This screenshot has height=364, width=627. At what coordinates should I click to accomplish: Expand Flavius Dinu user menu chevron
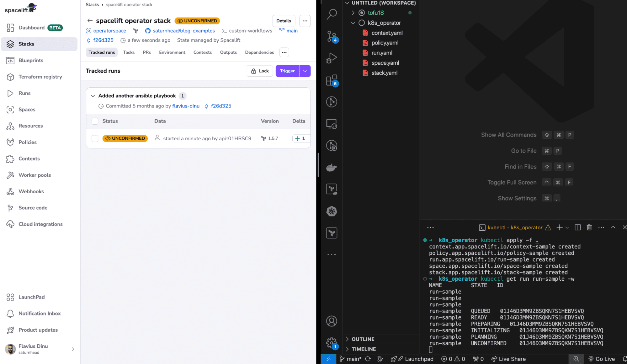73,349
